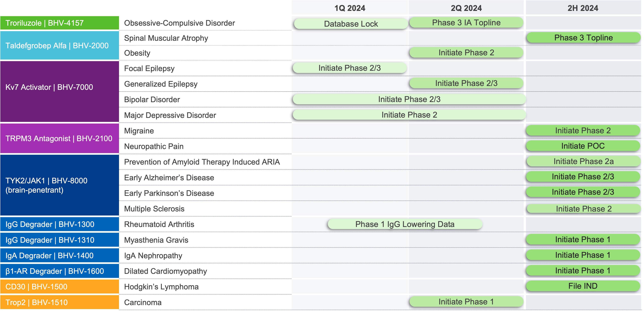Select the Prevention of Amyloid Therapy Induced ARIA text
Viewport: 644px width, 316px height.
tap(202, 162)
